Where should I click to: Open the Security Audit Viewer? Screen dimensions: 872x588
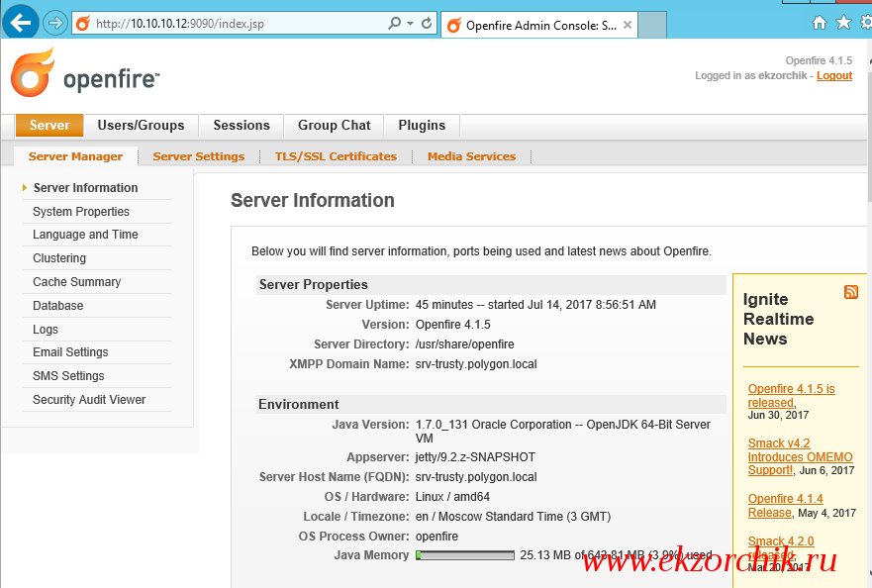(89, 399)
